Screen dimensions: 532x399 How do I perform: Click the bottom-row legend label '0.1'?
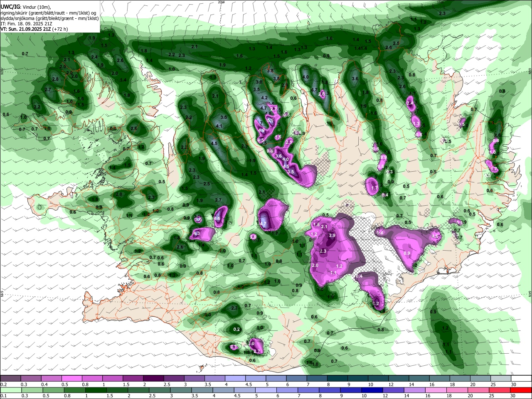tap(3, 396)
